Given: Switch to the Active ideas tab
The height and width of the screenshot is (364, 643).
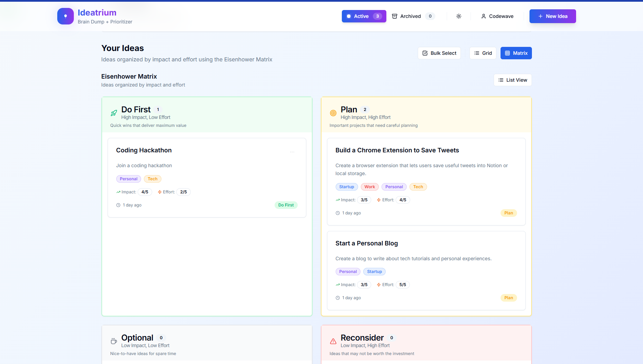Looking at the screenshot, I should pos(364,16).
